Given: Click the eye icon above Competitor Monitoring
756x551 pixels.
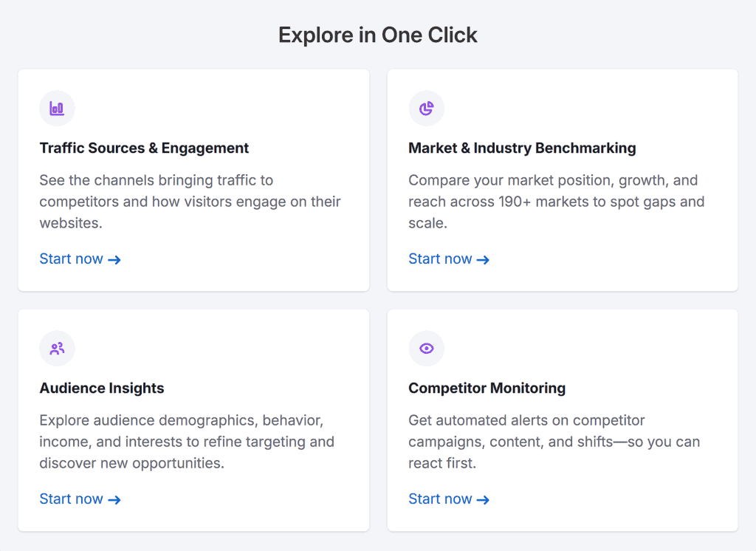Looking at the screenshot, I should tap(426, 348).
